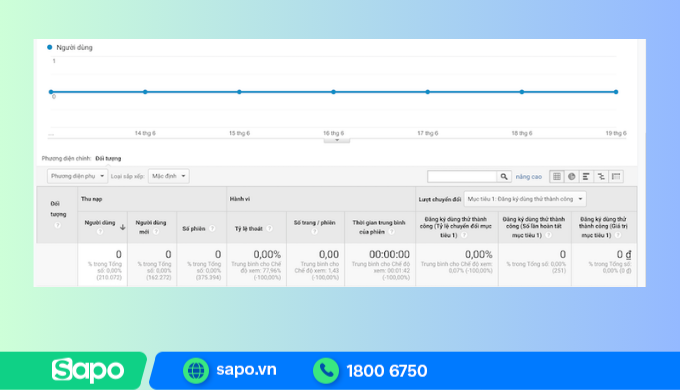Click the (210.072) total users figure
The image size is (680, 390).
coord(109,277)
